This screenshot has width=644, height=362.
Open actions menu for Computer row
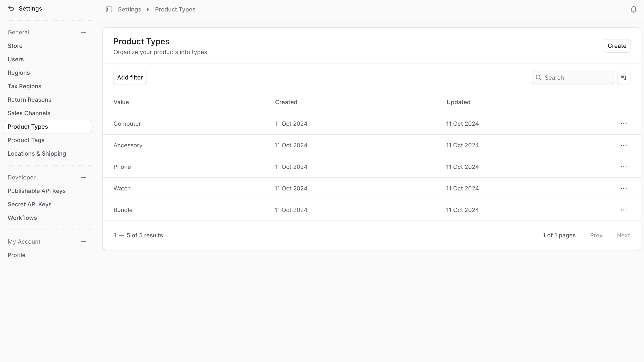(x=624, y=124)
